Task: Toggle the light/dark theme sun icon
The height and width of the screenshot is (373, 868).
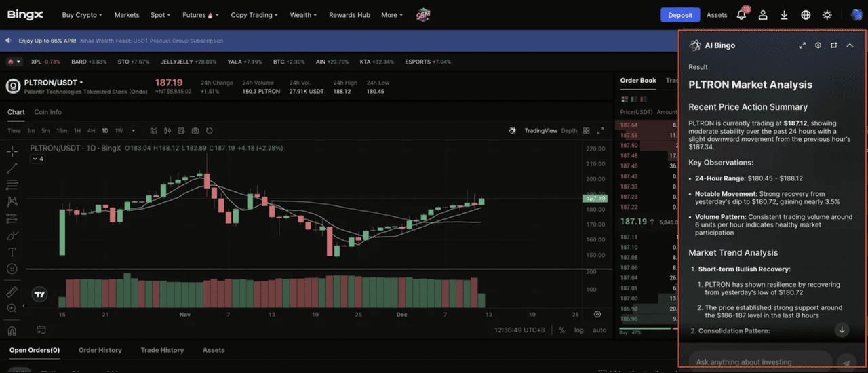Action: click(827, 15)
